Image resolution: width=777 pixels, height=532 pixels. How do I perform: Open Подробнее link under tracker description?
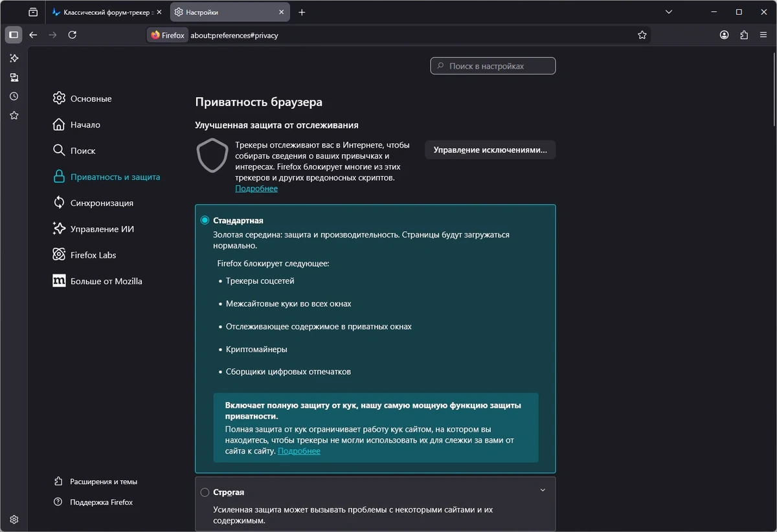click(256, 188)
